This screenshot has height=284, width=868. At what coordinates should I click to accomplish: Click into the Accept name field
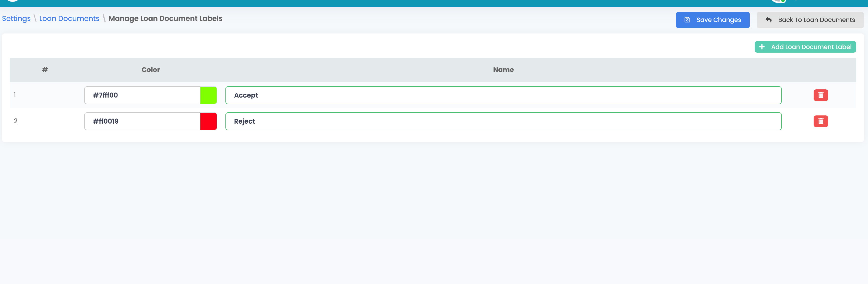[x=503, y=95]
